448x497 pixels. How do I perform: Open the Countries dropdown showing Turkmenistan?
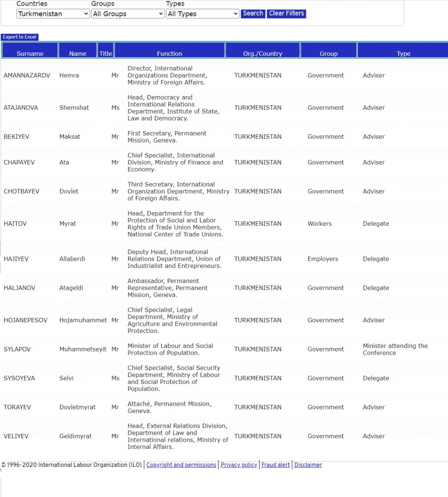[x=53, y=14]
